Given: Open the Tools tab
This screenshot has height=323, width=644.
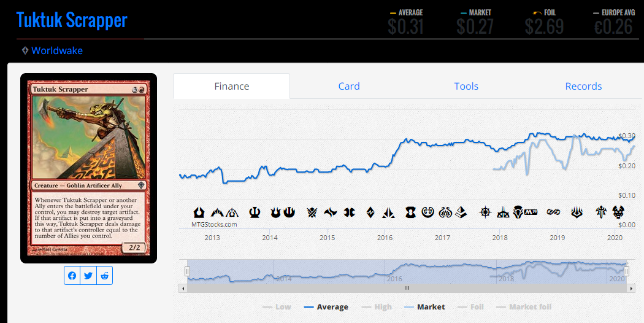Looking at the screenshot, I should 466,86.
